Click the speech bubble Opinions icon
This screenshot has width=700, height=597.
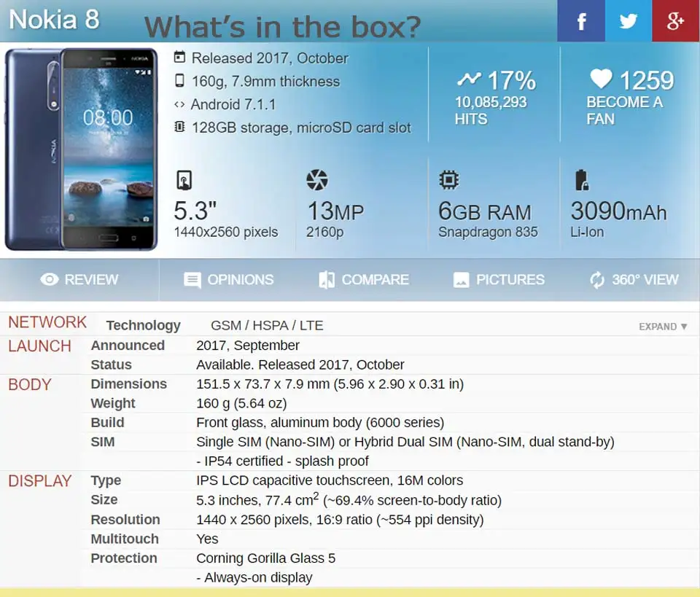(x=192, y=280)
